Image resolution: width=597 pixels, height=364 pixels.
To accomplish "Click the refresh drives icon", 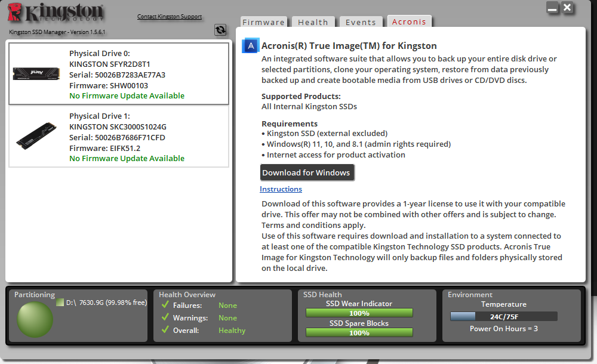I will [x=220, y=30].
